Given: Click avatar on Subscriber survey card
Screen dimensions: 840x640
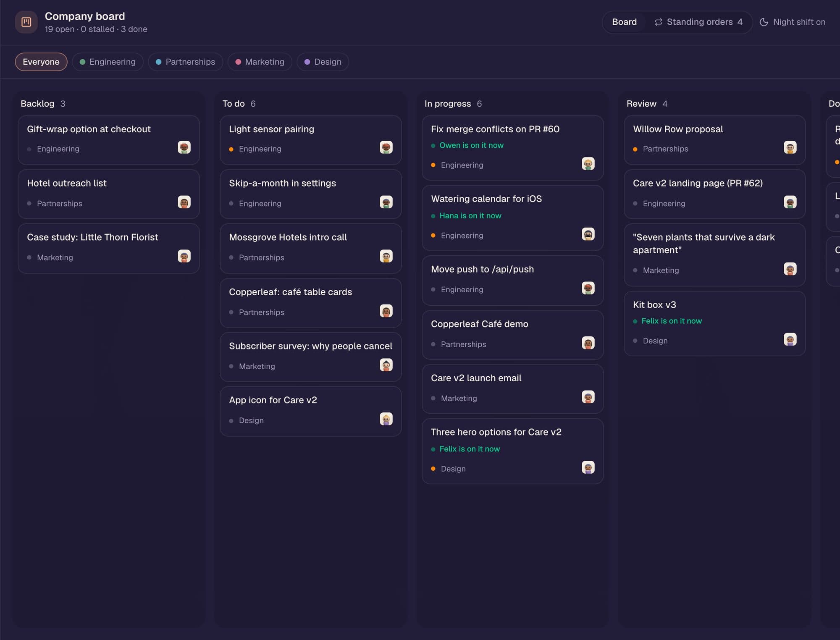Looking at the screenshot, I should (386, 365).
